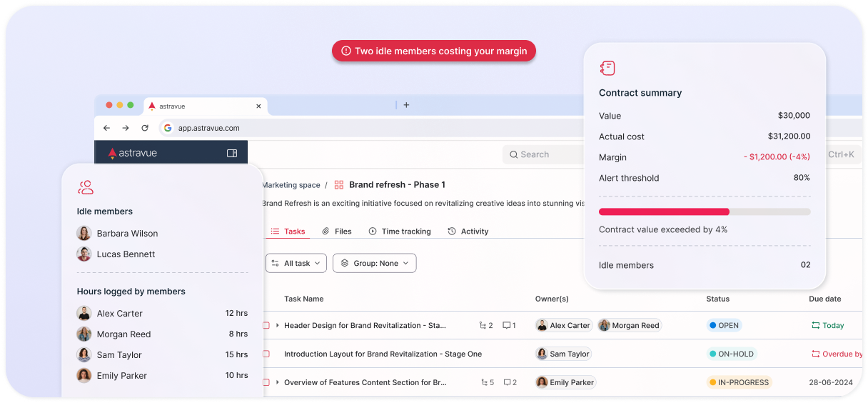Select idle member Barbara Wilson
Screen dimensions: 868x403
point(117,234)
